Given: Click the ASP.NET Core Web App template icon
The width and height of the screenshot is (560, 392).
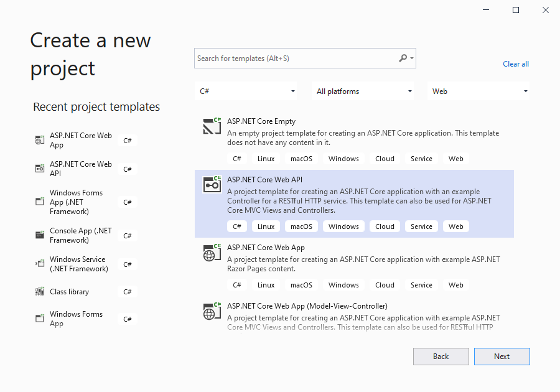Looking at the screenshot, I should coord(212,253).
